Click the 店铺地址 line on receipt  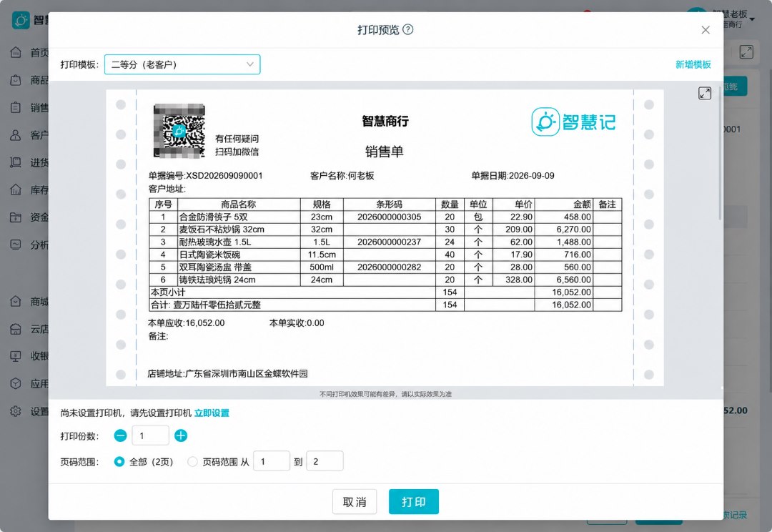[x=227, y=374]
